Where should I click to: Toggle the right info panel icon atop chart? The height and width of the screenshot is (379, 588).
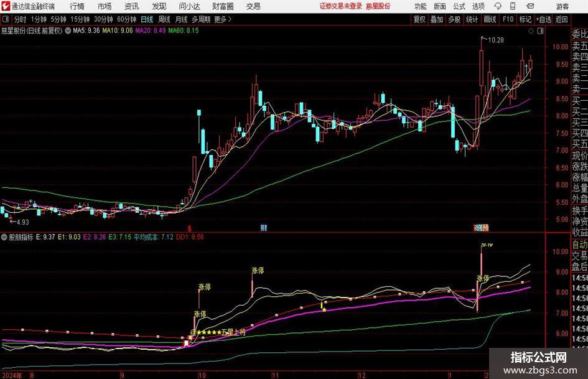point(540,31)
